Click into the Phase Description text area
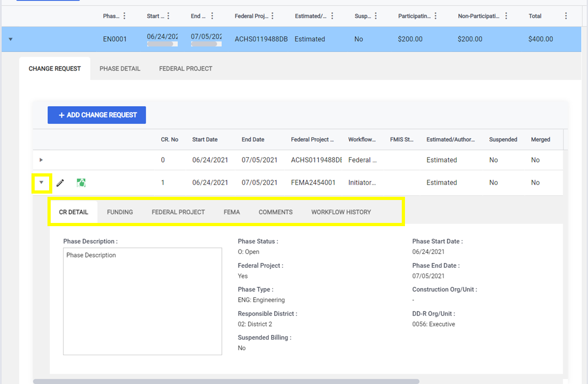The width and height of the screenshot is (588, 384). (142, 301)
